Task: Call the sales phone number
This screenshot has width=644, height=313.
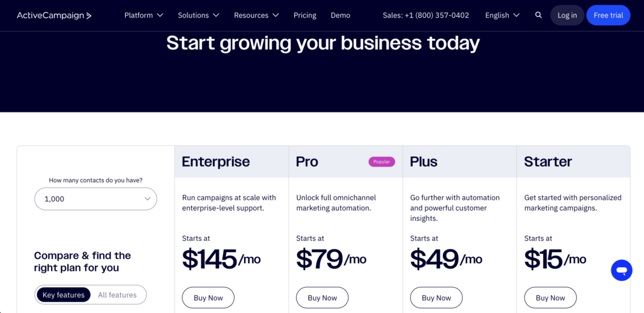Action: tap(426, 15)
